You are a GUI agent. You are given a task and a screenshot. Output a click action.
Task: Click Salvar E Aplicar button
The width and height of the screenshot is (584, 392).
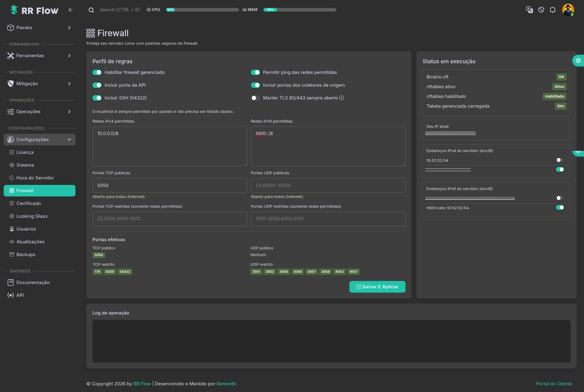[x=377, y=287]
